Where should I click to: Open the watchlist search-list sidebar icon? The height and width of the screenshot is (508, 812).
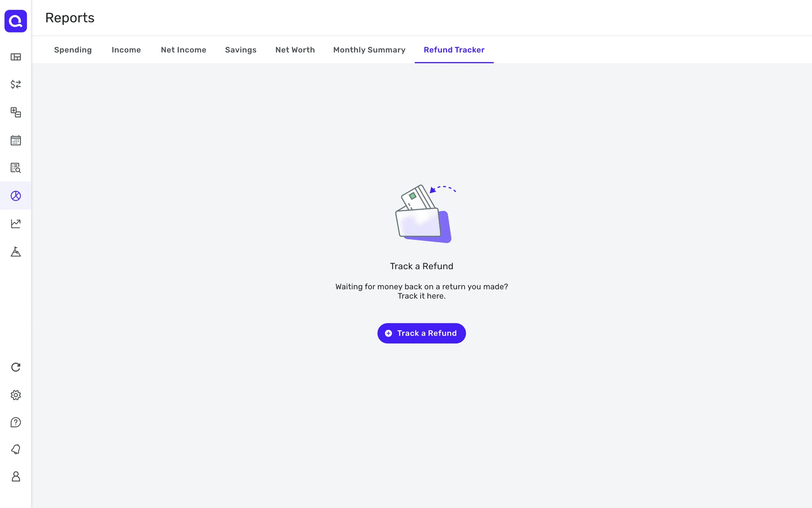(x=16, y=168)
